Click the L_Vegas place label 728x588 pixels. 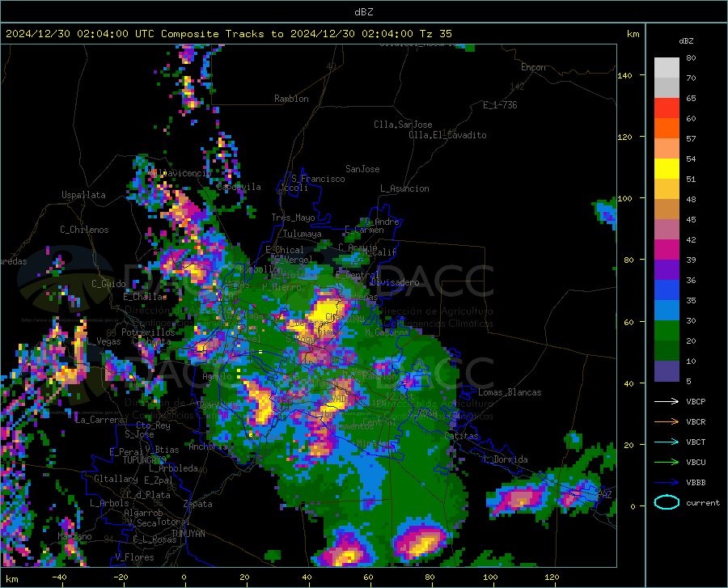[104, 341]
